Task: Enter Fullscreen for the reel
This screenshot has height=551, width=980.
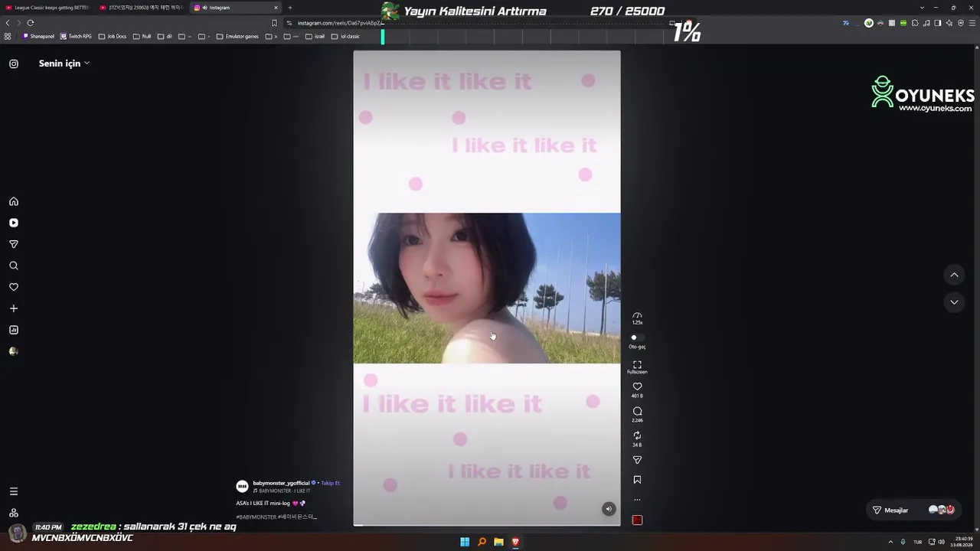Action: (637, 367)
